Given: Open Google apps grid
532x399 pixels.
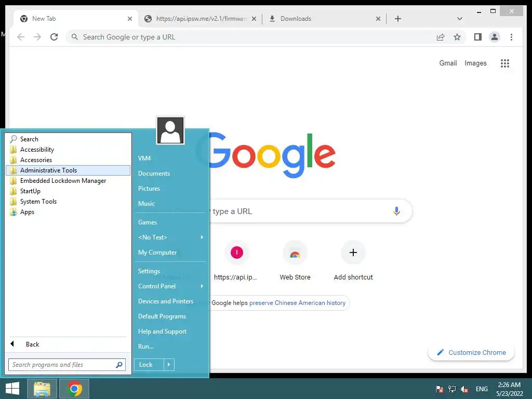Looking at the screenshot, I should [x=505, y=63].
